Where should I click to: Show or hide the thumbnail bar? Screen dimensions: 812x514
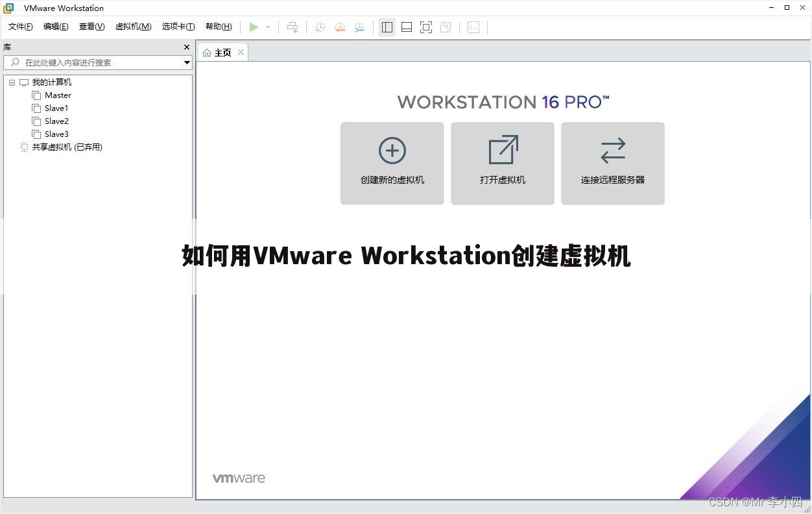coord(407,27)
